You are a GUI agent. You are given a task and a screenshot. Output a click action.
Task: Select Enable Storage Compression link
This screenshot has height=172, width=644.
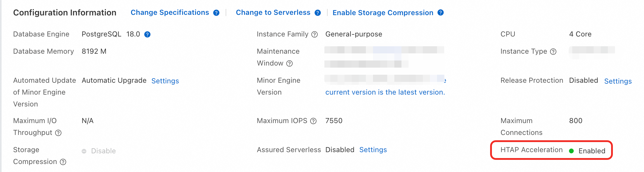click(x=383, y=13)
